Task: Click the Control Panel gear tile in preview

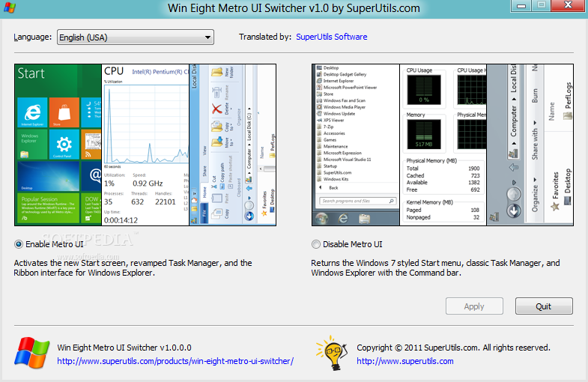Action: pos(64,145)
